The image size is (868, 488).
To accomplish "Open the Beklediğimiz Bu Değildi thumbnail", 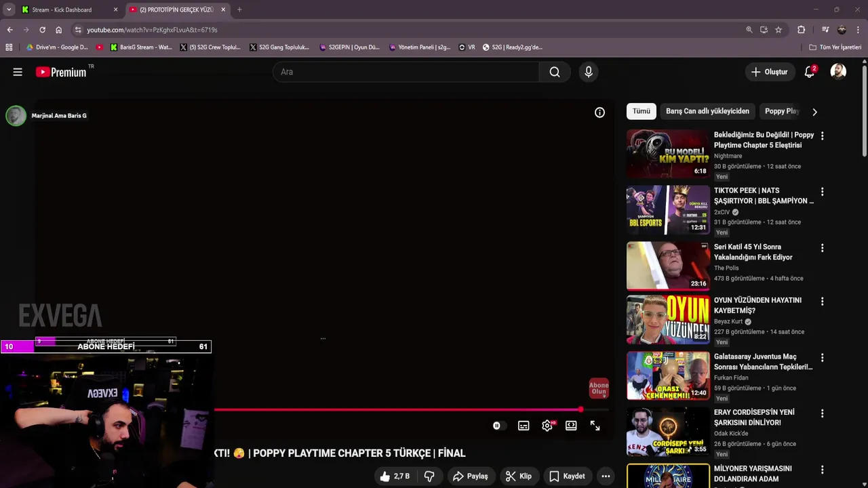I will pyautogui.click(x=668, y=154).
